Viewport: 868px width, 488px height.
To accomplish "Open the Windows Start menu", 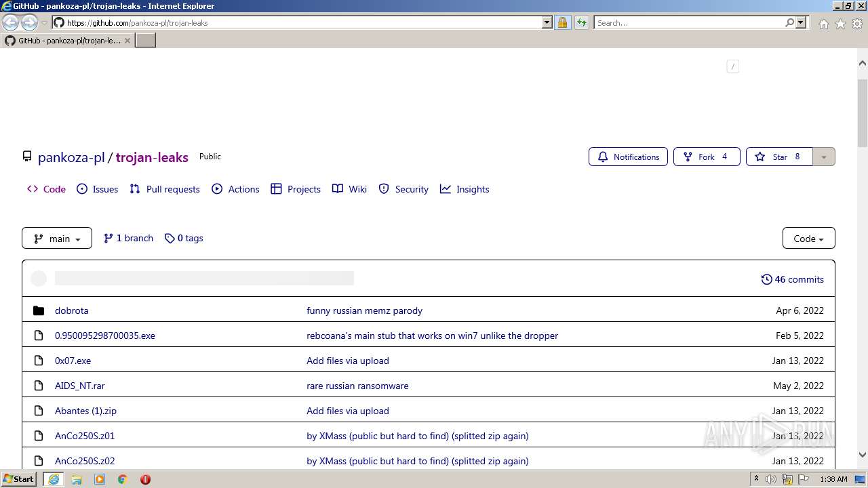I will tap(19, 479).
